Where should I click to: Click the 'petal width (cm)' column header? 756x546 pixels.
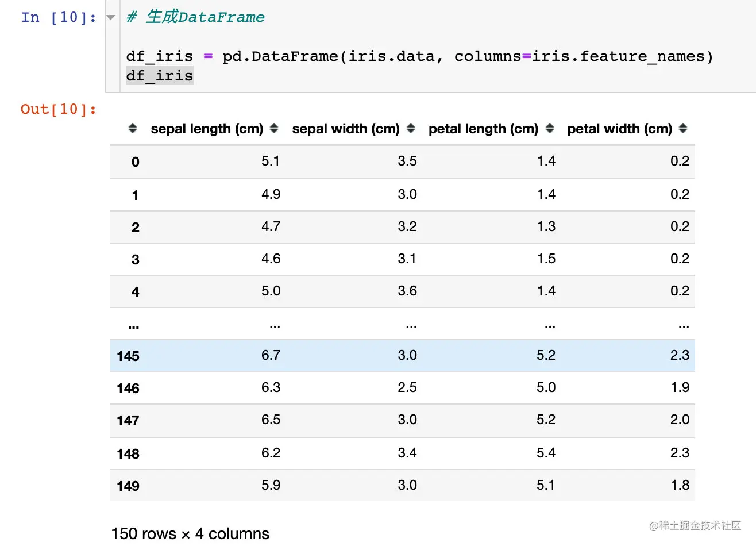click(x=620, y=129)
